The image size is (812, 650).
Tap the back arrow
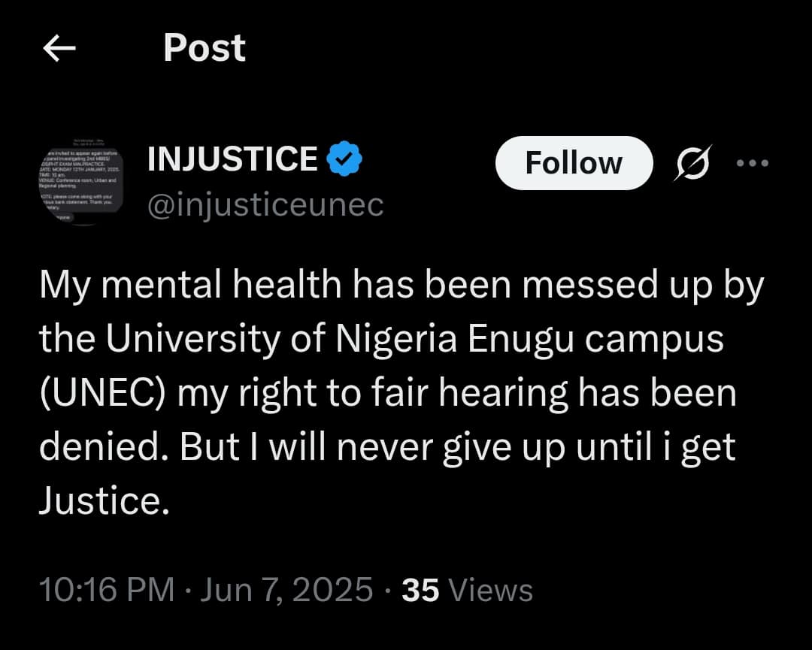(x=59, y=49)
